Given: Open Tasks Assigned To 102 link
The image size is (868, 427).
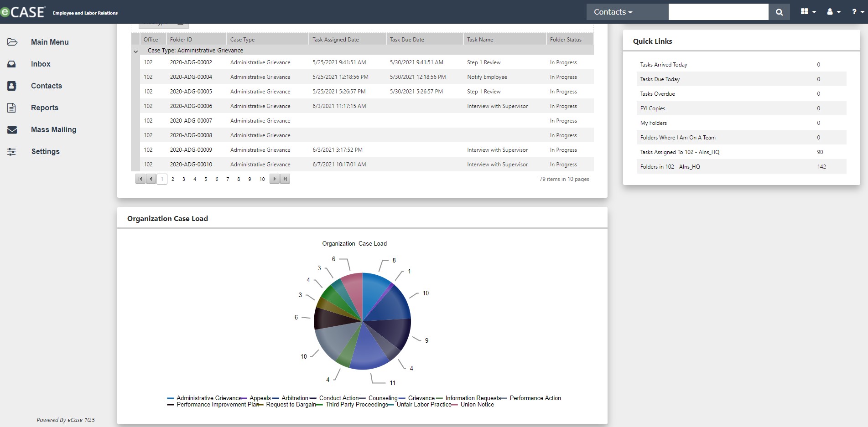Looking at the screenshot, I should click(680, 152).
